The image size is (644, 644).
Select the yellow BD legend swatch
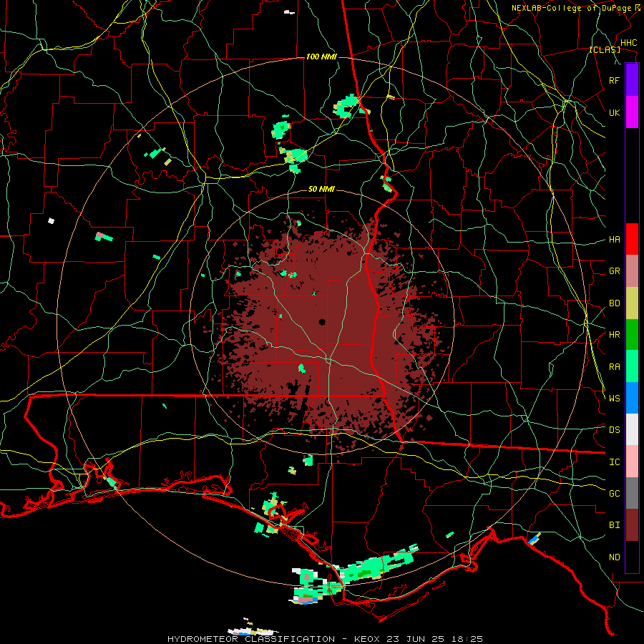point(632,303)
